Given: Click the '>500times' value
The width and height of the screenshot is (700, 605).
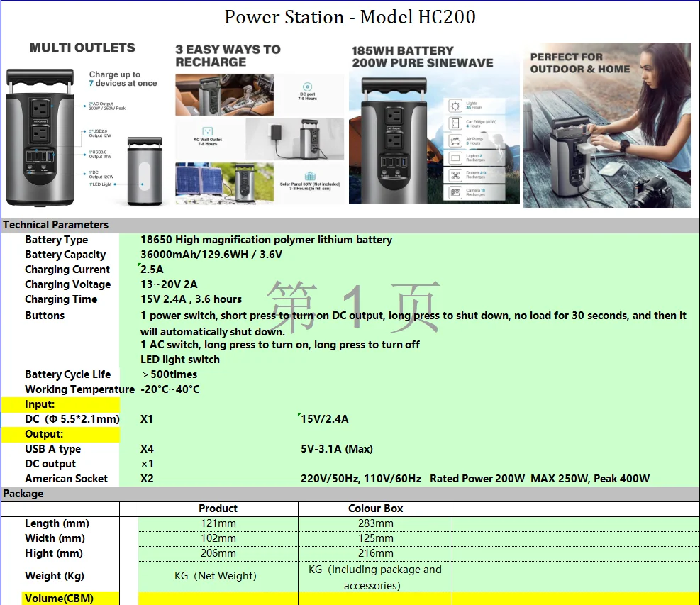Looking at the screenshot, I should coord(170,374).
